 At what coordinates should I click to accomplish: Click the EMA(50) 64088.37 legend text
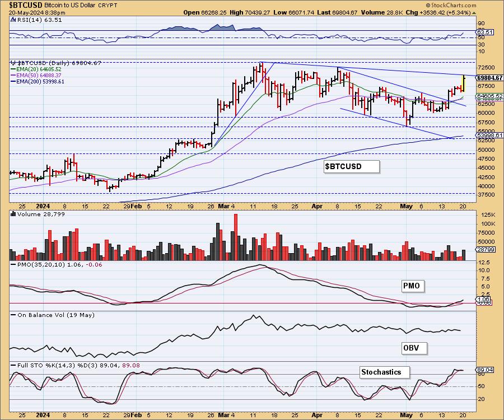[x=39, y=75]
